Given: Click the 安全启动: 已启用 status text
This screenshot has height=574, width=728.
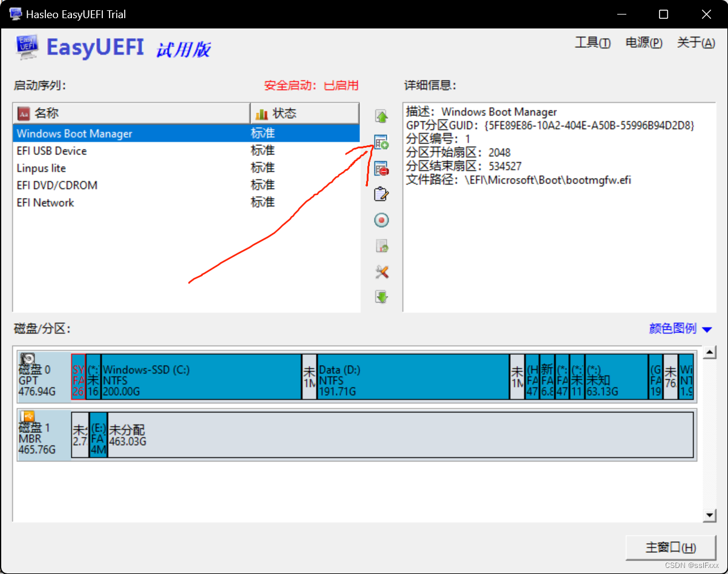Looking at the screenshot, I should click(x=312, y=85).
